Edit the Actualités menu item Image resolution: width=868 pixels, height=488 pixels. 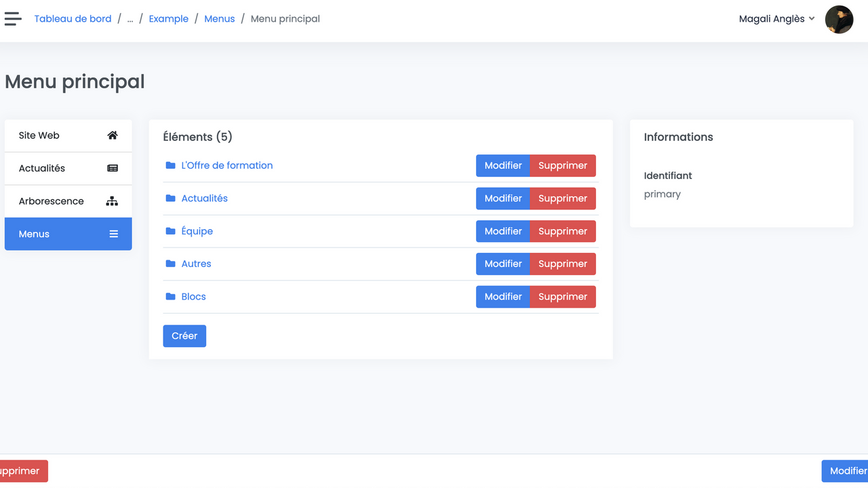pyautogui.click(x=502, y=199)
